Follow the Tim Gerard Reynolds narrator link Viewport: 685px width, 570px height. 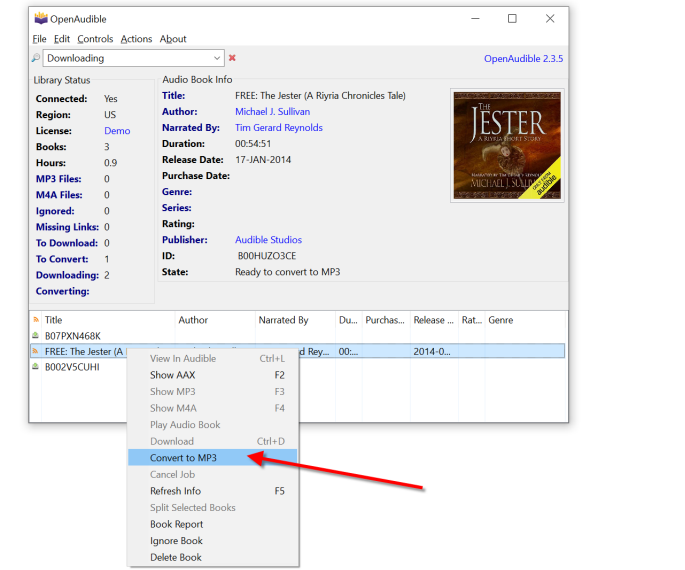point(279,128)
